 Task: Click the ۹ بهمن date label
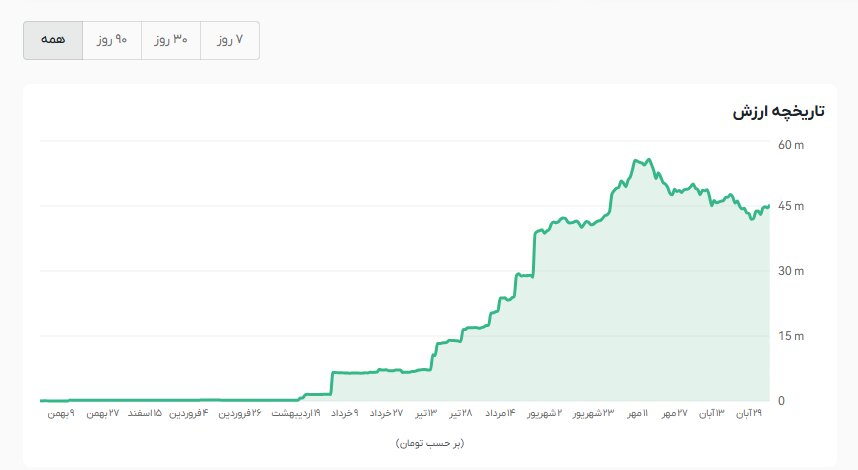click(x=60, y=413)
